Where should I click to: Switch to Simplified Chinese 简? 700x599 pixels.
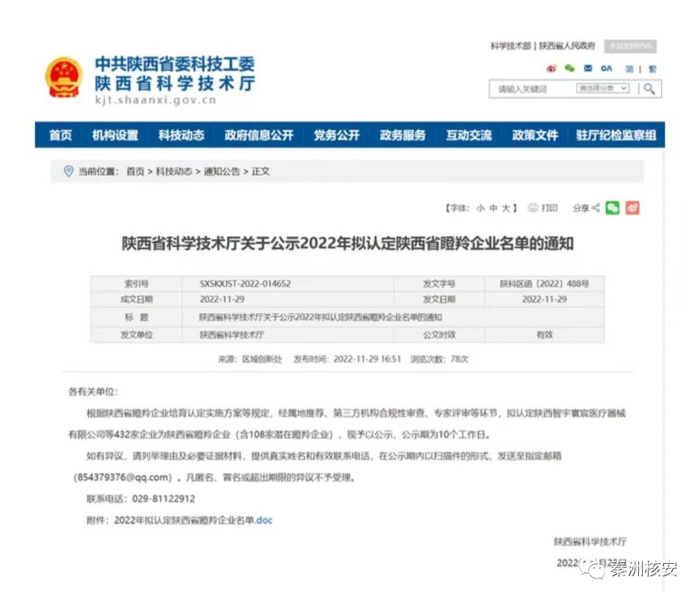tap(629, 69)
